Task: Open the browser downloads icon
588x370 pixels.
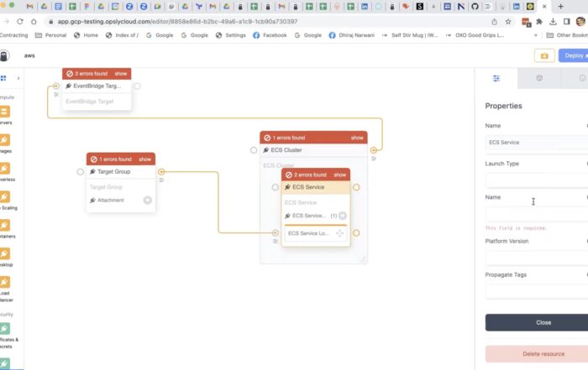Action: [553, 22]
